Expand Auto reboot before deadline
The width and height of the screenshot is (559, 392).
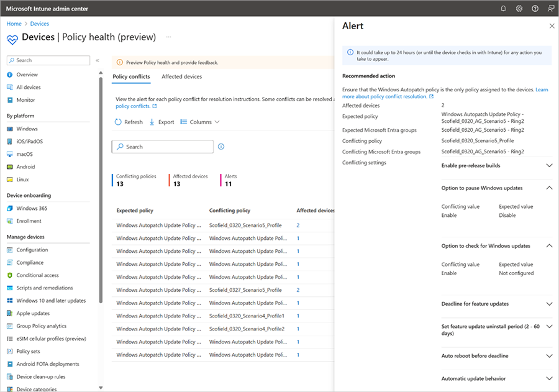tap(550, 355)
